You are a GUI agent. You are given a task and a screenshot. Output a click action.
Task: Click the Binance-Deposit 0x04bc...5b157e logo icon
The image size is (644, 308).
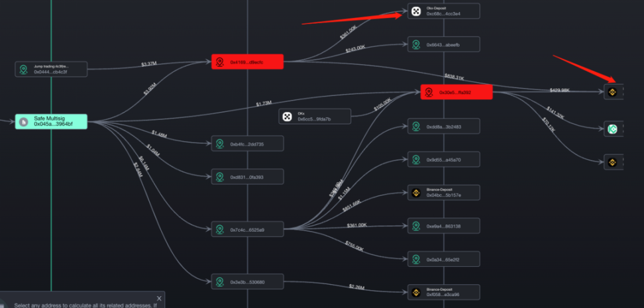[415, 193]
